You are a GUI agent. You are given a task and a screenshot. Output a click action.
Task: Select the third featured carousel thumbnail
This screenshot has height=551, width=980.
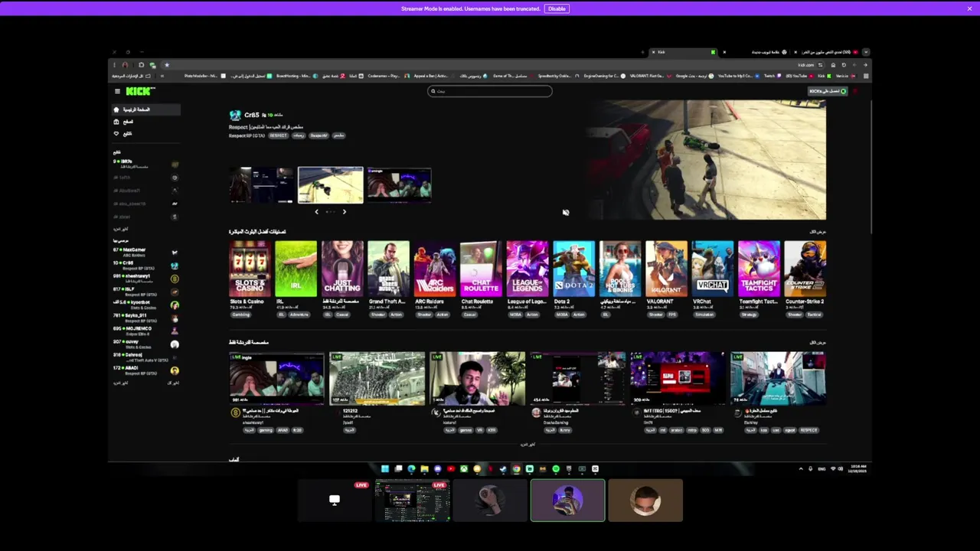(x=399, y=185)
